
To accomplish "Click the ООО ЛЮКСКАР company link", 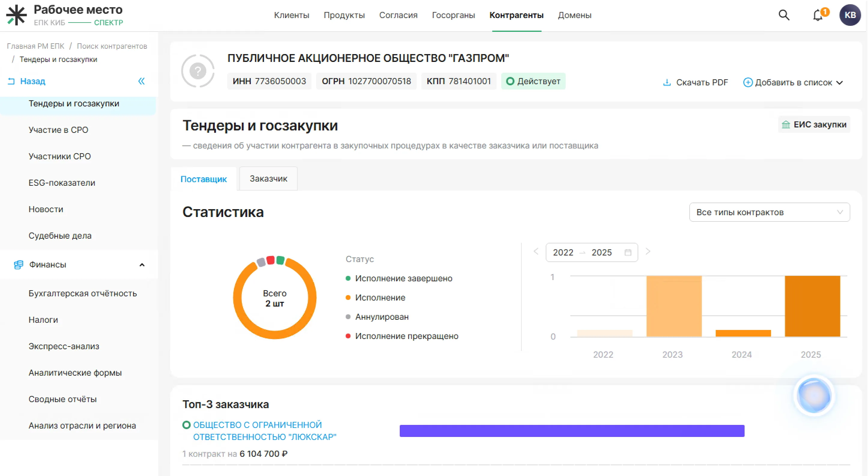I will [x=265, y=431].
